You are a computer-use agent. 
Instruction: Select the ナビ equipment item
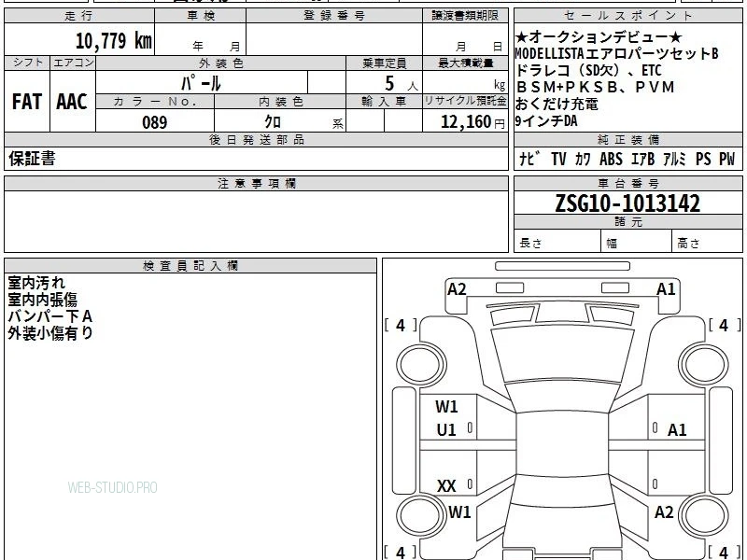click(x=529, y=159)
